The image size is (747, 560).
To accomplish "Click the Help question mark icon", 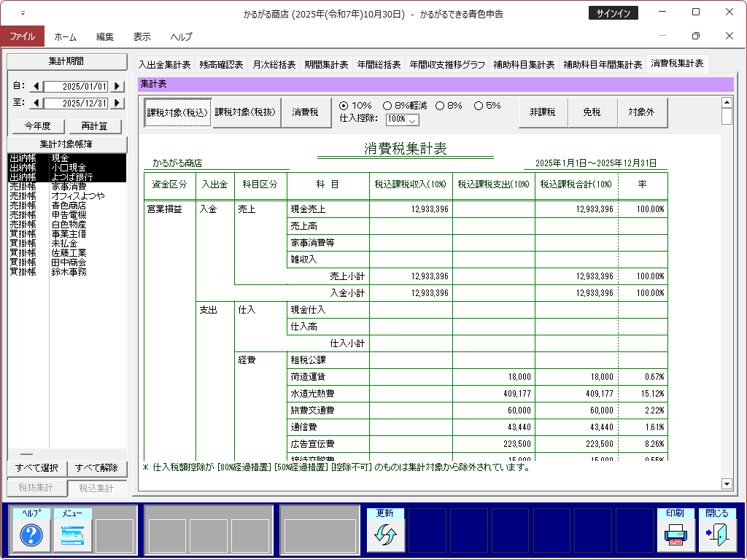I will 31,536.
